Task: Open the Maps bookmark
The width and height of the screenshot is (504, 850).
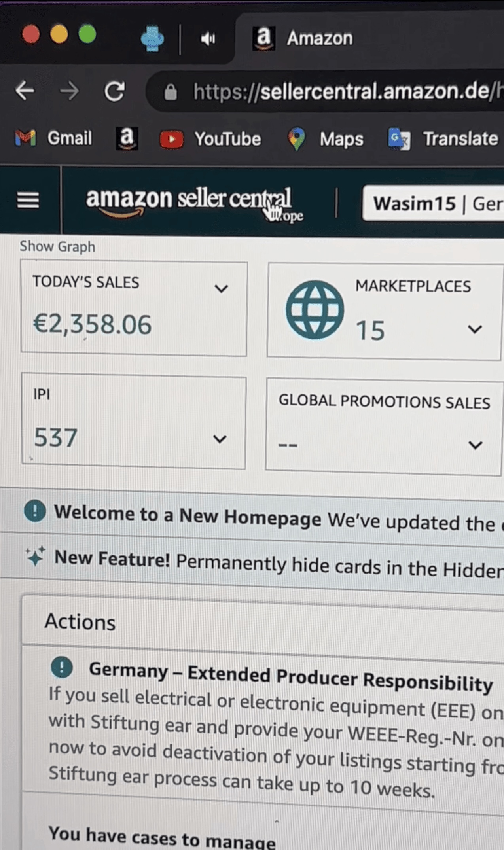Action: tap(326, 139)
